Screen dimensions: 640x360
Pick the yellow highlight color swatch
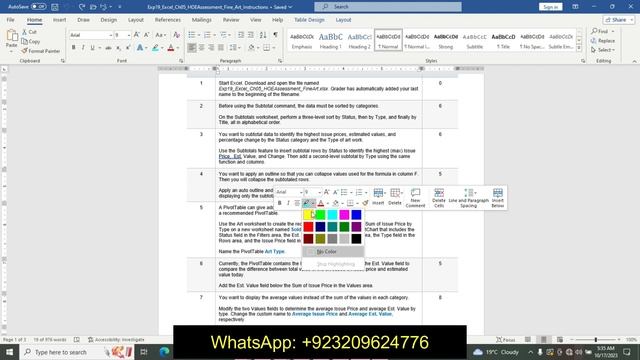[309, 215]
